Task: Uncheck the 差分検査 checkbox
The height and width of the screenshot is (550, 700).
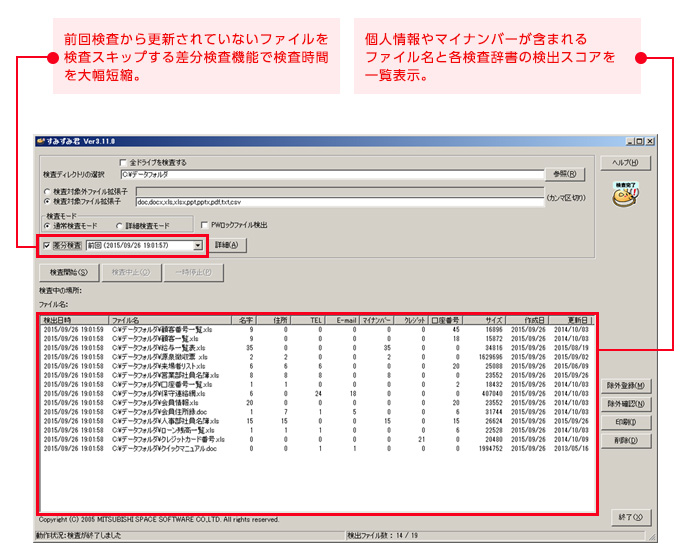Action: pyautogui.click(x=47, y=246)
